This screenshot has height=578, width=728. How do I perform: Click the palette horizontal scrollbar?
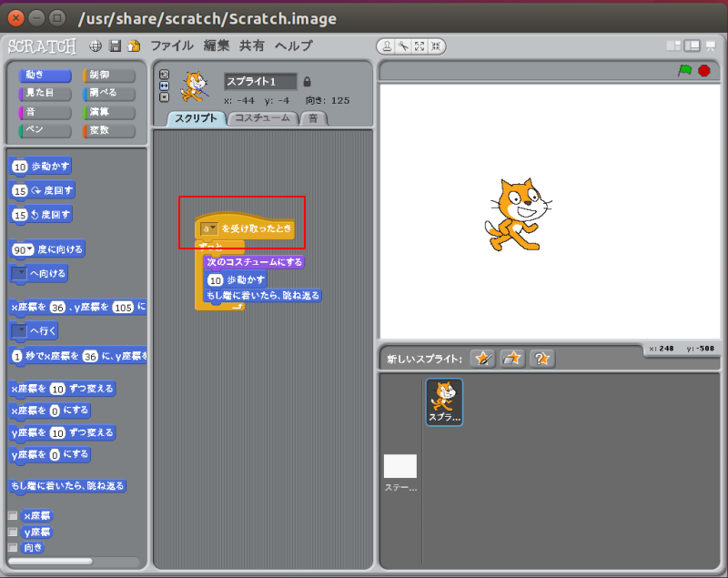coord(50,562)
